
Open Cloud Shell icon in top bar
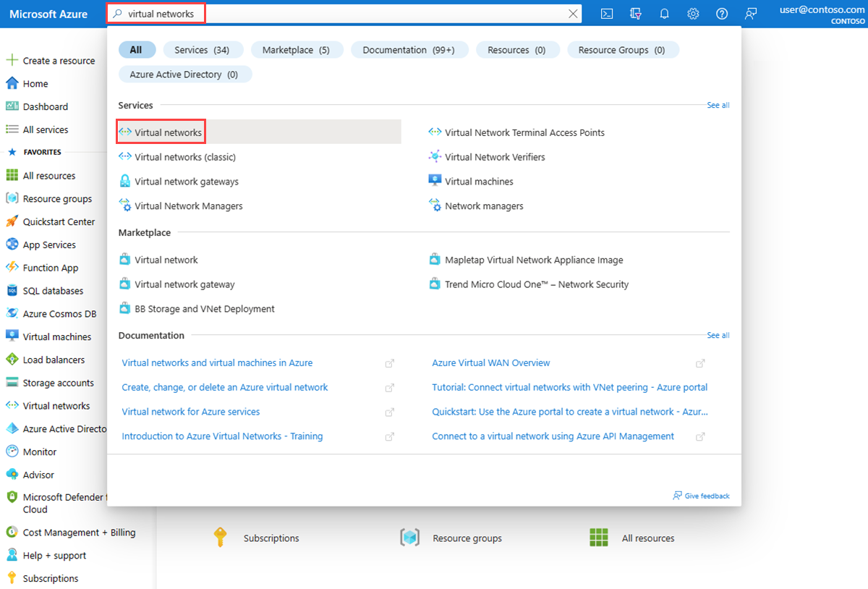[x=608, y=14]
